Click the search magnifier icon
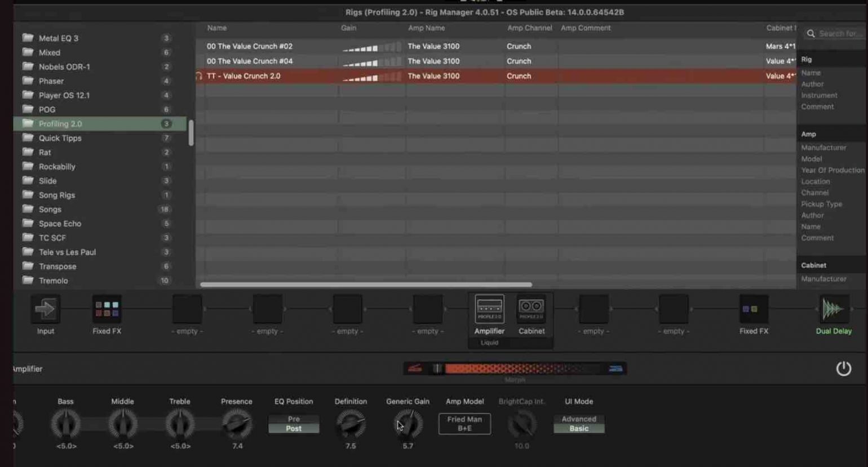Image resolution: width=868 pixels, height=467 pixels. point(811,33)
